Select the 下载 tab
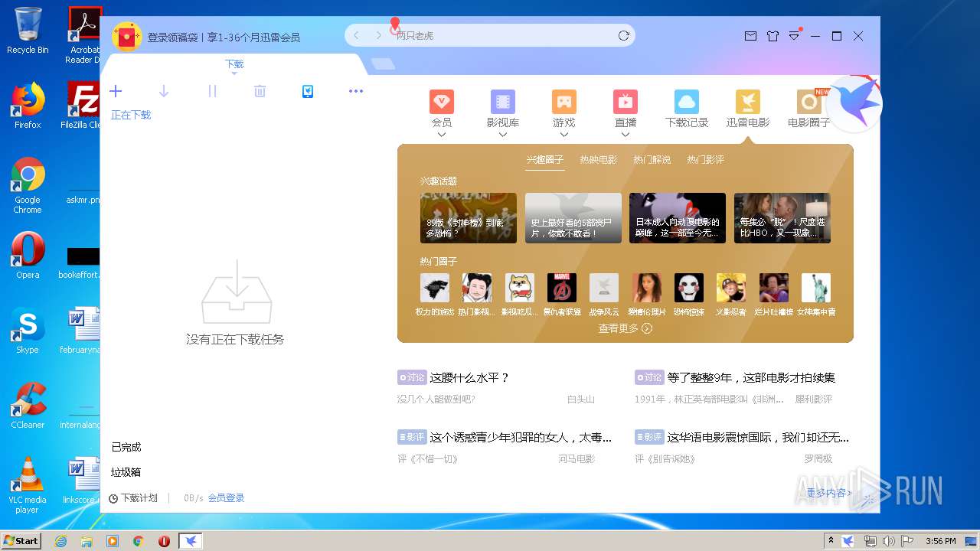Screen dimensions: 980x551 (234, 64)
